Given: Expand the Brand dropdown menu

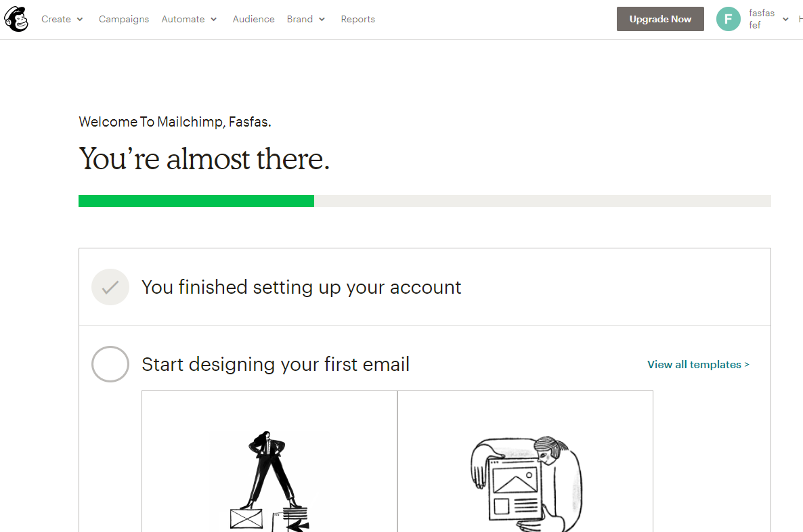Looking at the screenshot, I should pos(305,19).
